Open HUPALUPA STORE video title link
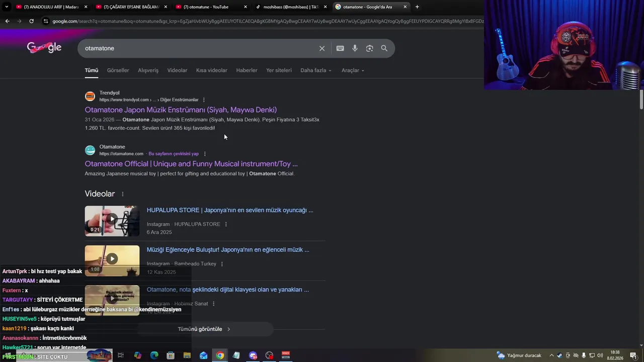This screenshot has width=644, height=362. click(230, 210)
